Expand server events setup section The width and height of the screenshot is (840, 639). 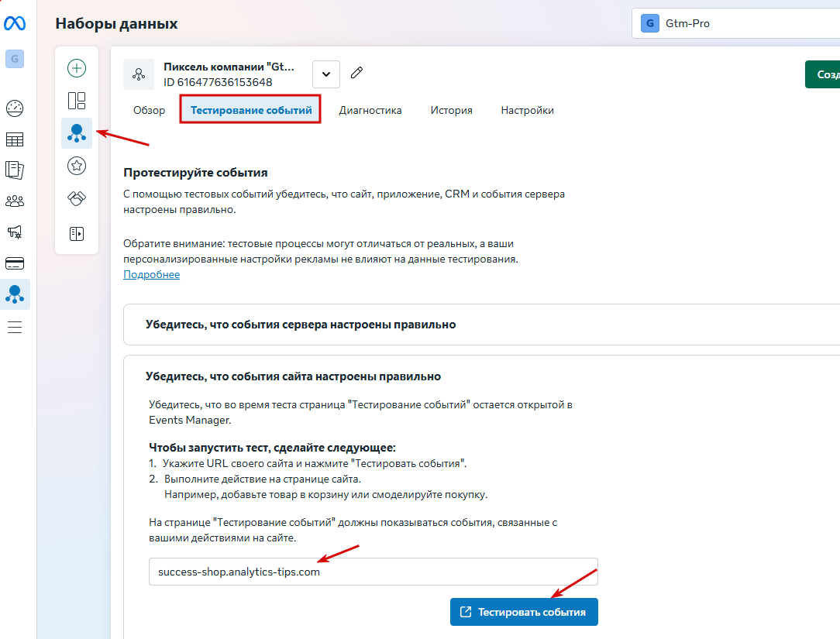pyautogui.click(x=482, y=325)
